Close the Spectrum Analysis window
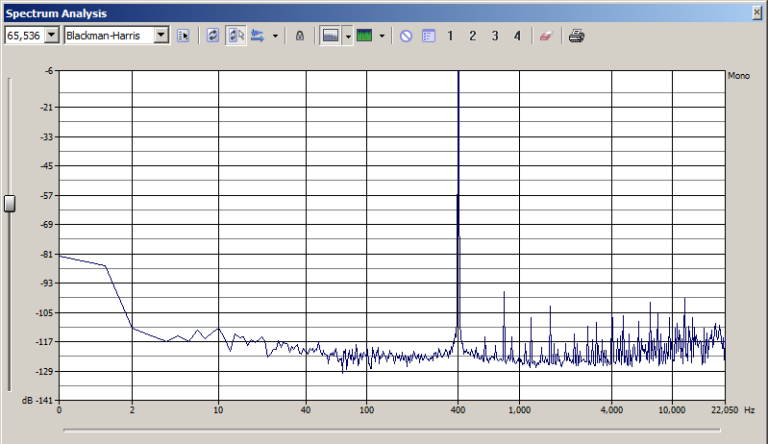The height and width of the screenshot is (444, 768). click(x=757, y=13)
